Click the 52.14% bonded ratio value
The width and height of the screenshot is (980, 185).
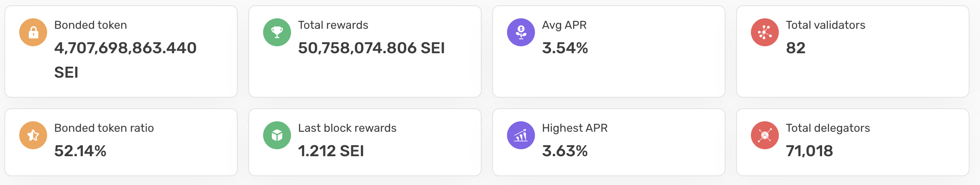(80, 151)
